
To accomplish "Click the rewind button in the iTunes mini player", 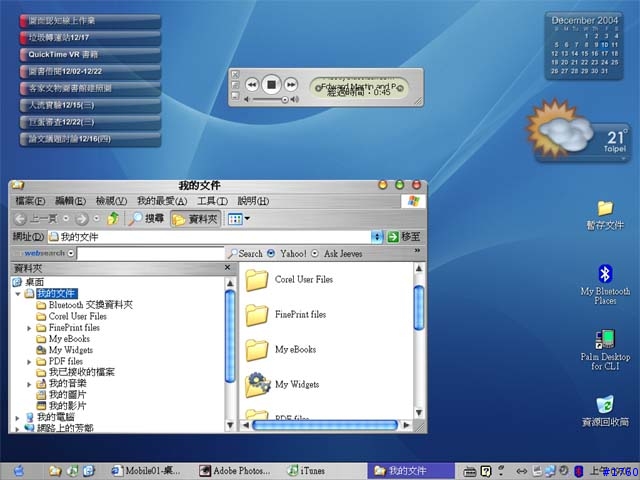I will tap(252, 85).
